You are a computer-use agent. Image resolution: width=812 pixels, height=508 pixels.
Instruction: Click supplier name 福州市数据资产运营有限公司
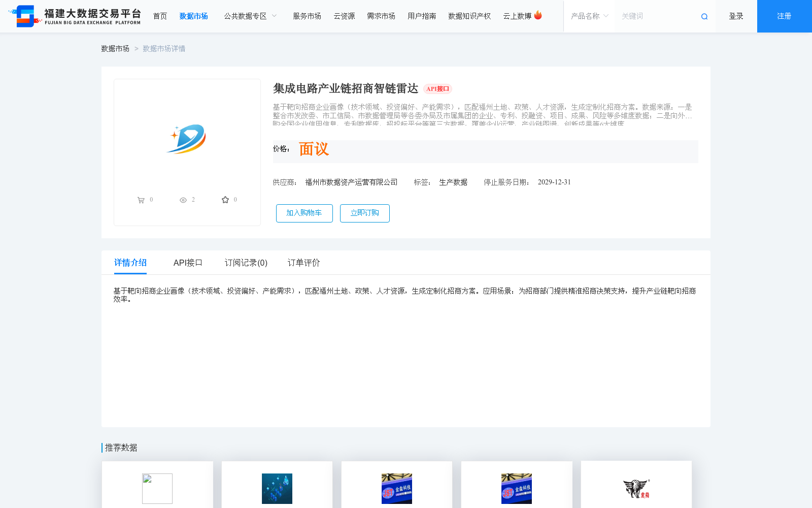[x=351, y=182]
